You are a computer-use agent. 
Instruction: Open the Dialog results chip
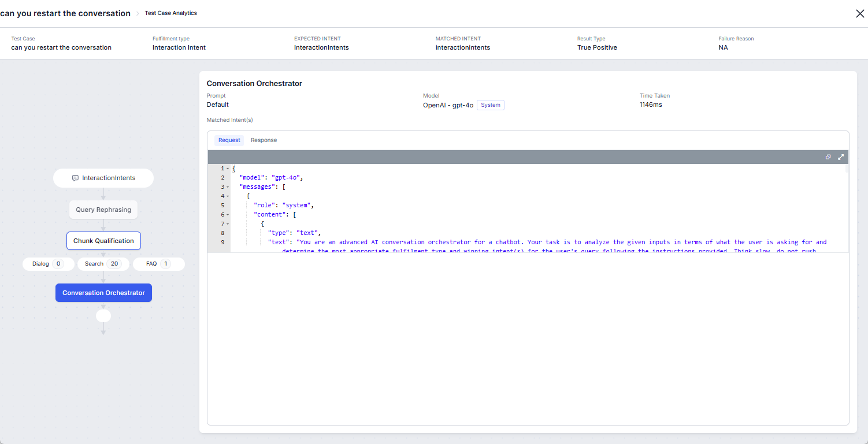tap(49, 264)
